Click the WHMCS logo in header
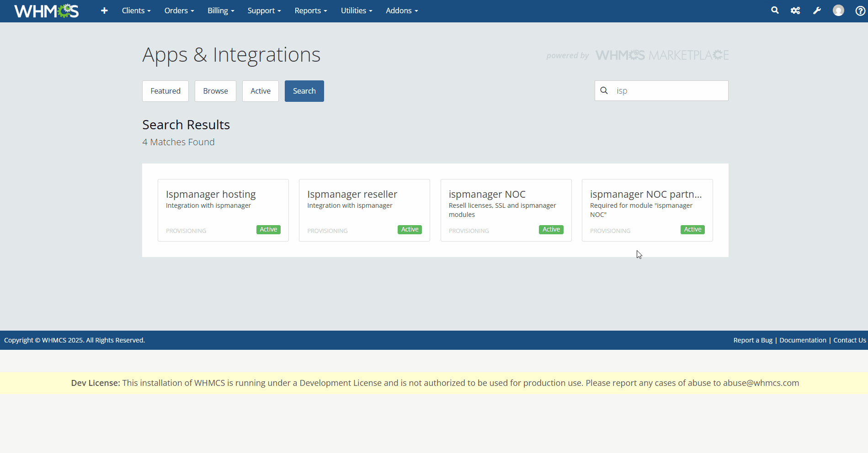 46,11
